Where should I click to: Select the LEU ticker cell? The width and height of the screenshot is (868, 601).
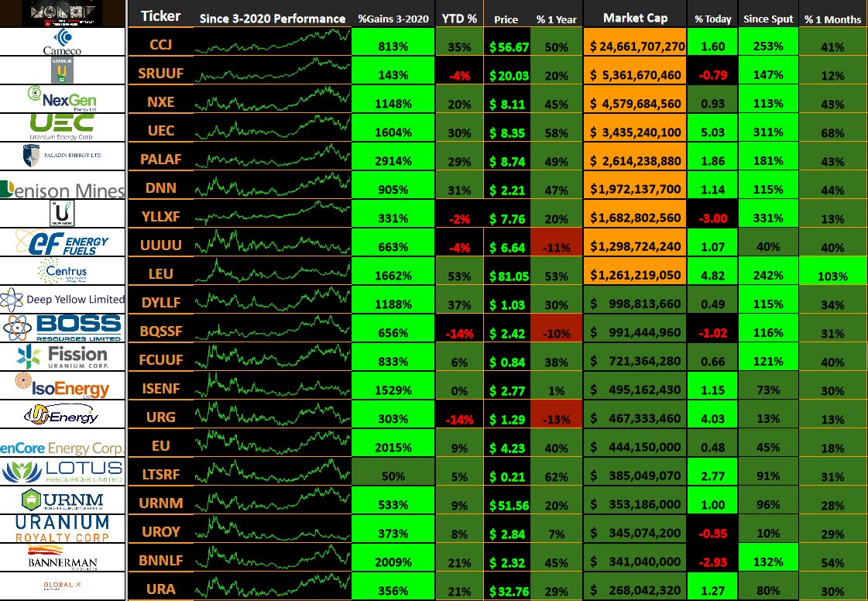pos(160,273)
